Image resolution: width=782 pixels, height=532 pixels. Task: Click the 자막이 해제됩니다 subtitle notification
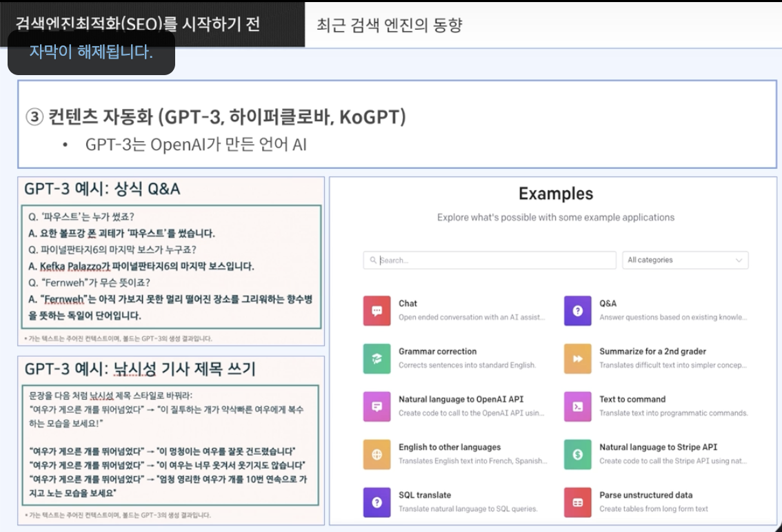click(91, 52)
